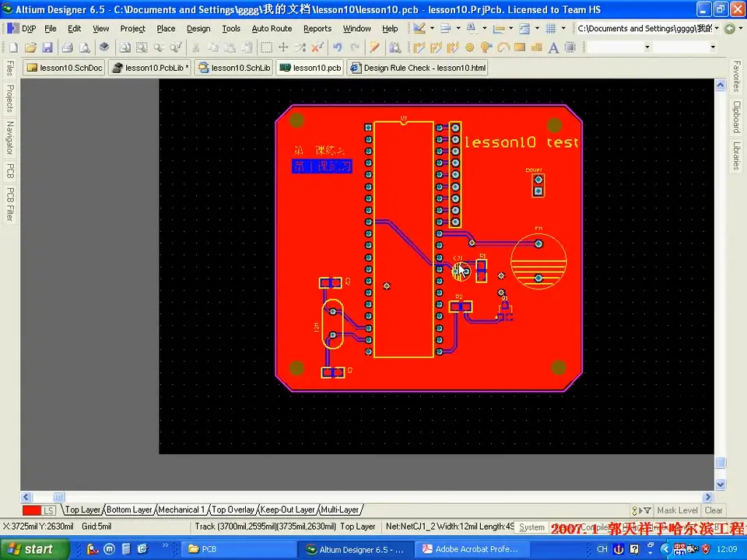747x560 pixels.
Task: Redo the last undone action
Action: point(355,47)
